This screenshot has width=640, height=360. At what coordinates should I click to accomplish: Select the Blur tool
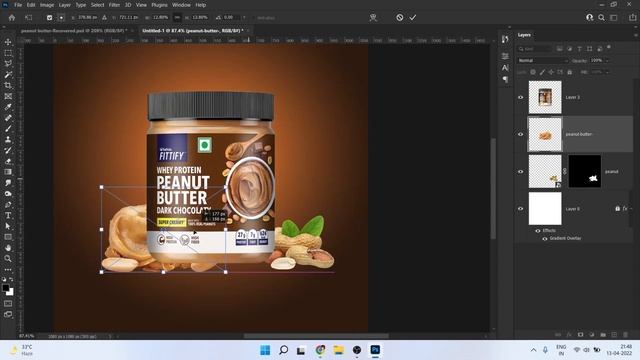pos(8,183)
